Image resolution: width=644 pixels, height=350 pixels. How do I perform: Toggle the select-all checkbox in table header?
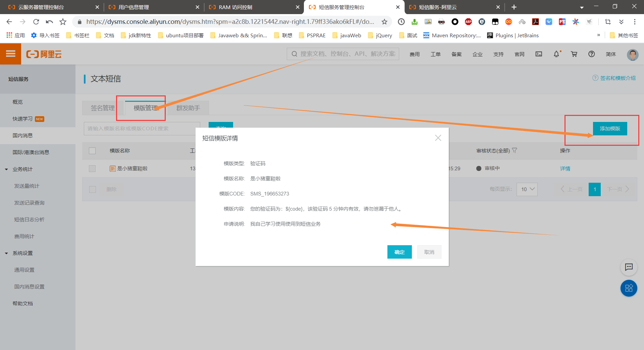[x=92, y=151]
